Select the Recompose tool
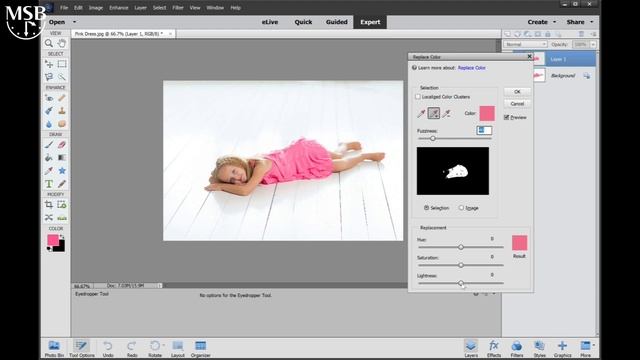Viewport: 640px width, 360px height. coord(62,204)
